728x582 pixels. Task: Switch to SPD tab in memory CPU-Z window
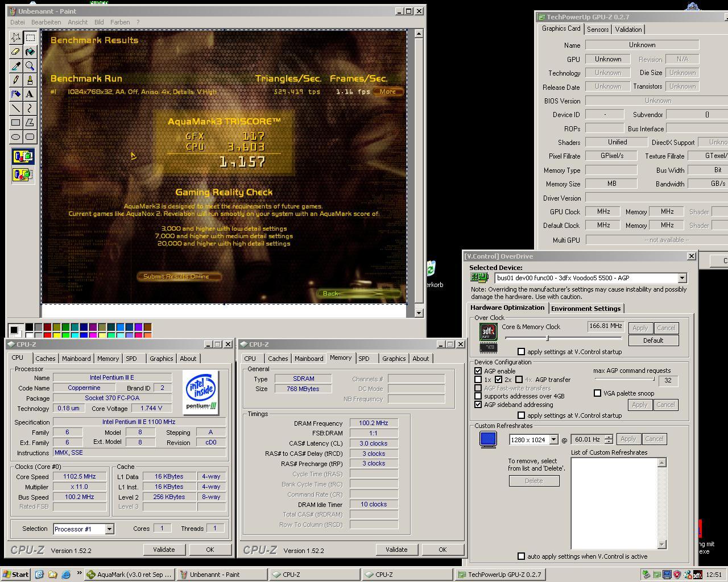[364, 359]
